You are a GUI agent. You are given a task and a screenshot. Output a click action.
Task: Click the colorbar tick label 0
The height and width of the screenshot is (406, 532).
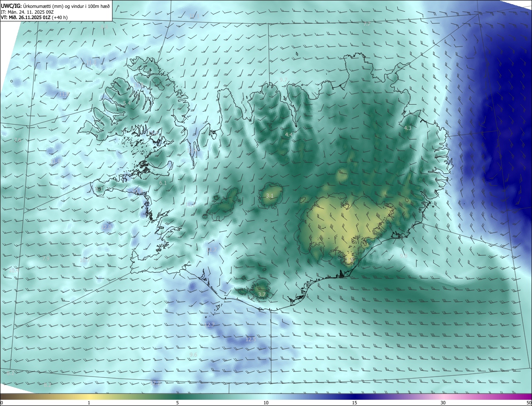[x=2, y=403]
